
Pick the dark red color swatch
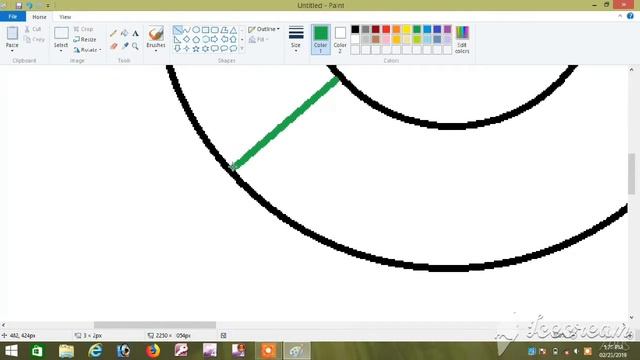(x=376, y=29)
